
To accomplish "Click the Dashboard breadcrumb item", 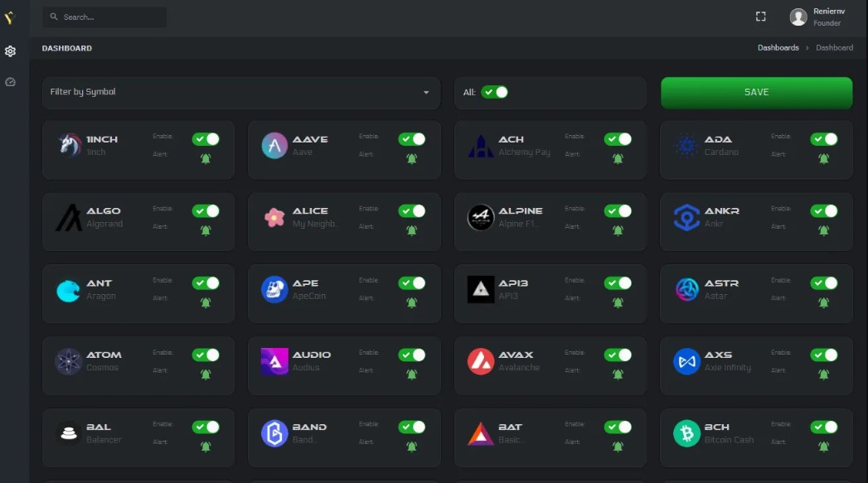I will 834,48.
